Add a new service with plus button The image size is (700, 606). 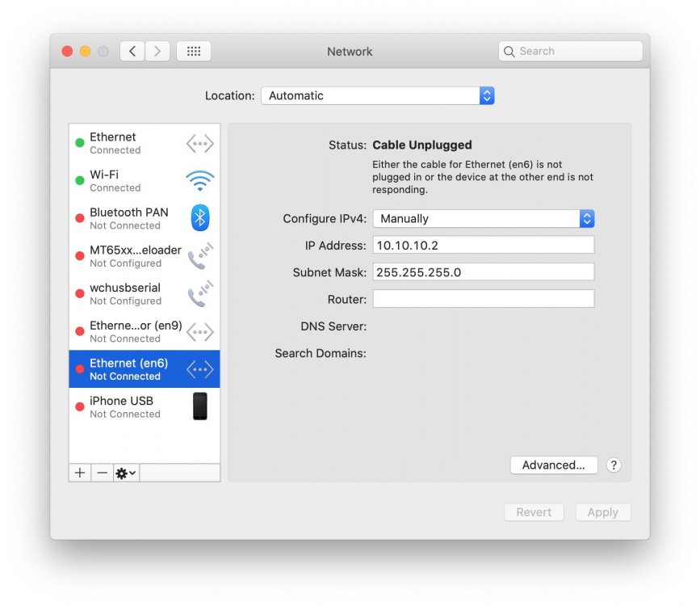(80, 473)
